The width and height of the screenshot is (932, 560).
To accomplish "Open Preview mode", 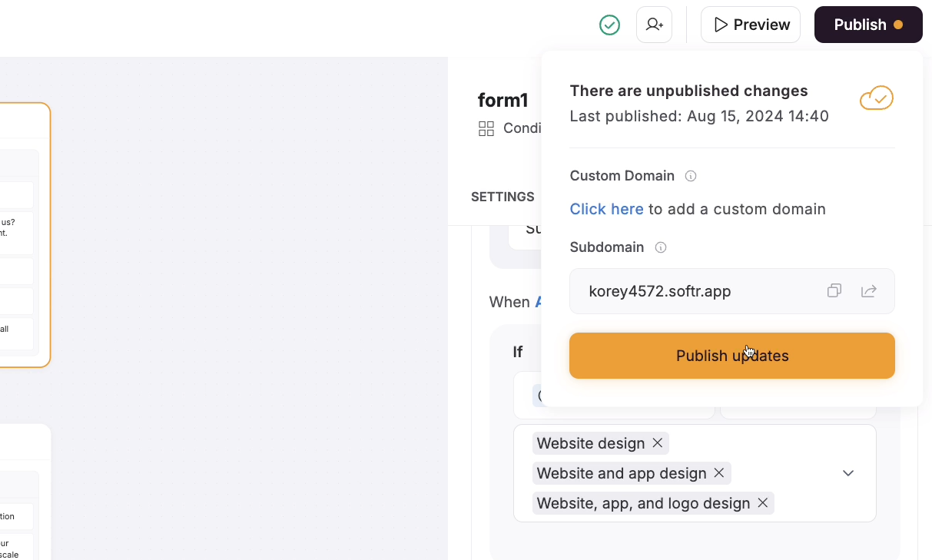I will click(x=751, y=25).
